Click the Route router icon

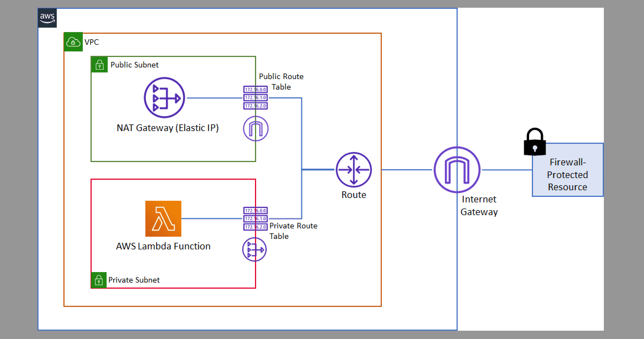pos(354,169)
